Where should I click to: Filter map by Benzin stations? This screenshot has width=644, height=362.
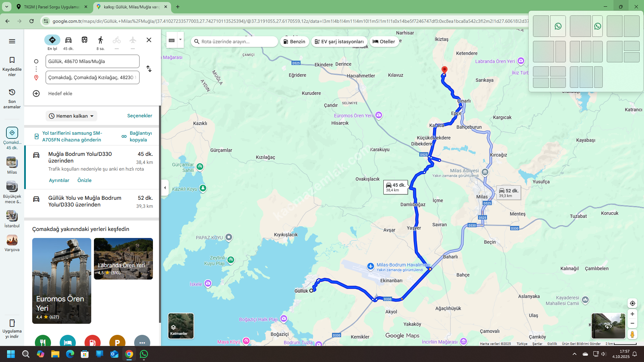[x=294, y=42]
